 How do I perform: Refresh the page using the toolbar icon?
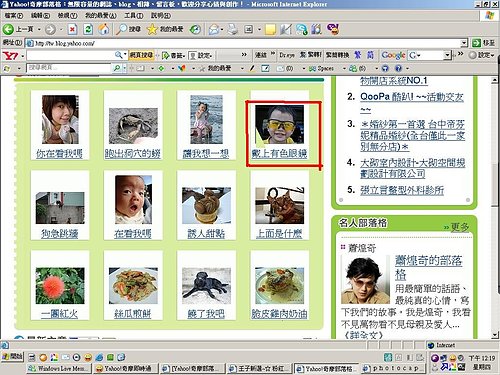point(88,29)
